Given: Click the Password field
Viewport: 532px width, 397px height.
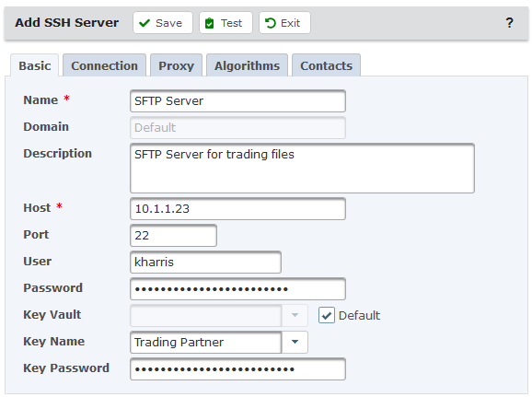Looking at the screenshot, I should (237, 288).
